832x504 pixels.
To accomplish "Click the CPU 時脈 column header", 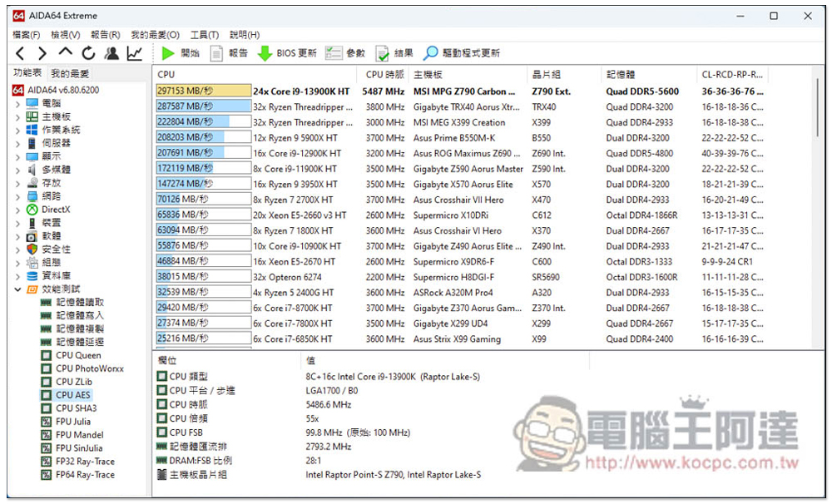I will tap(384, 75).
